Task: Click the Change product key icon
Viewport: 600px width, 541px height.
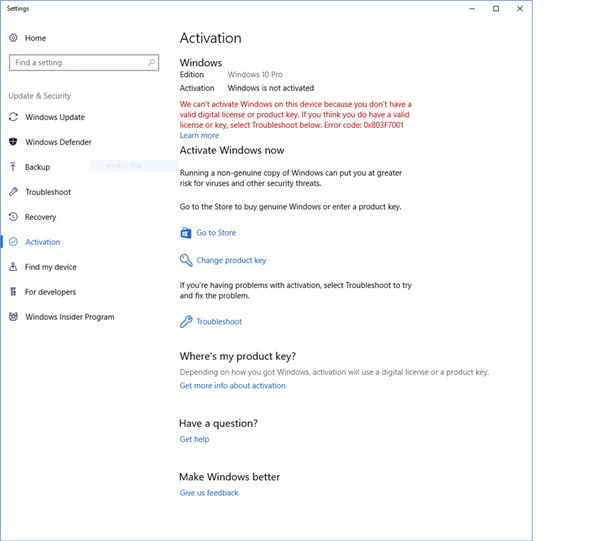Action: 185,260
